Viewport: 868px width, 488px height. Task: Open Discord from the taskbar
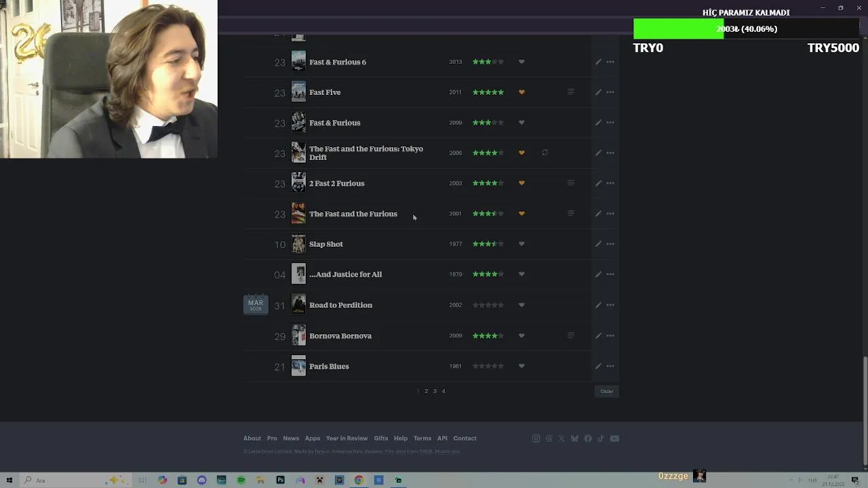[x=201, y=480]
